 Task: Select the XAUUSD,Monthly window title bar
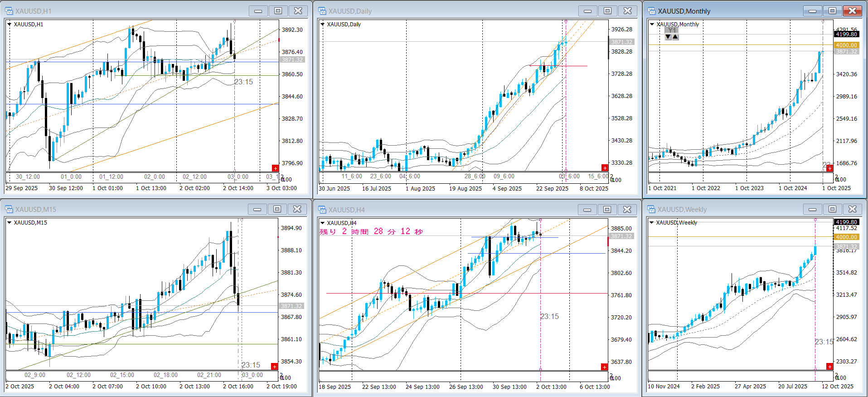point(725,11)
